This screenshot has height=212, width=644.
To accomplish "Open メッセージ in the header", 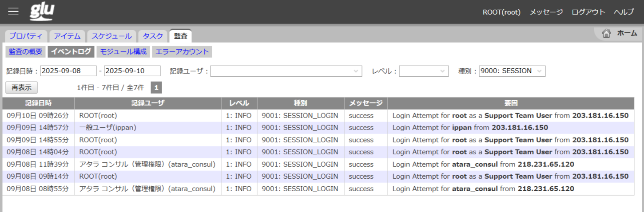I will pyautogui.click(x=546, y=12).
